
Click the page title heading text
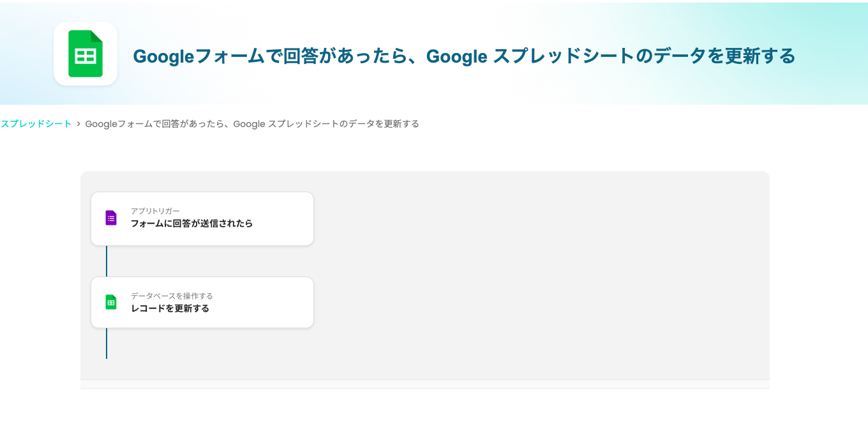tap(464, 56)
